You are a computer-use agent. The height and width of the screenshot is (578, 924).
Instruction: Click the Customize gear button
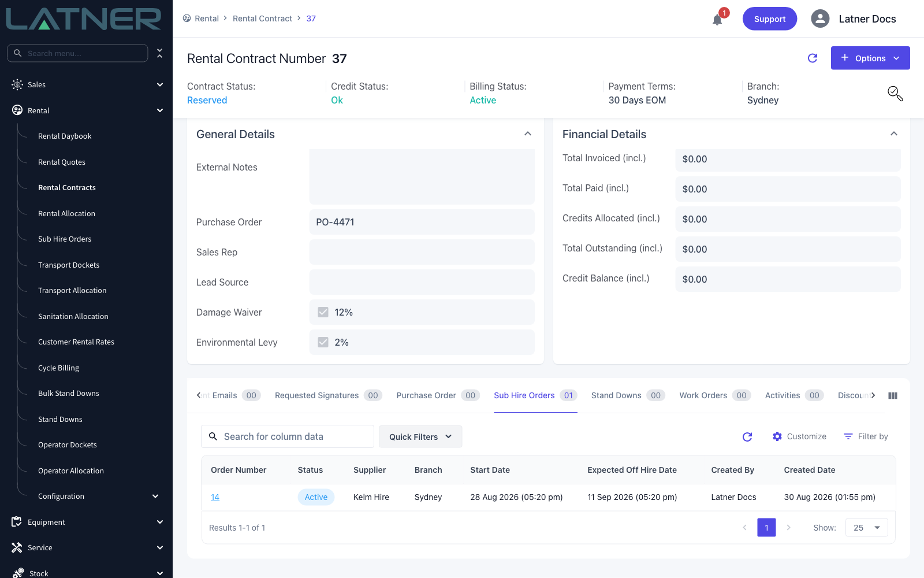click(x=799, y=436)
